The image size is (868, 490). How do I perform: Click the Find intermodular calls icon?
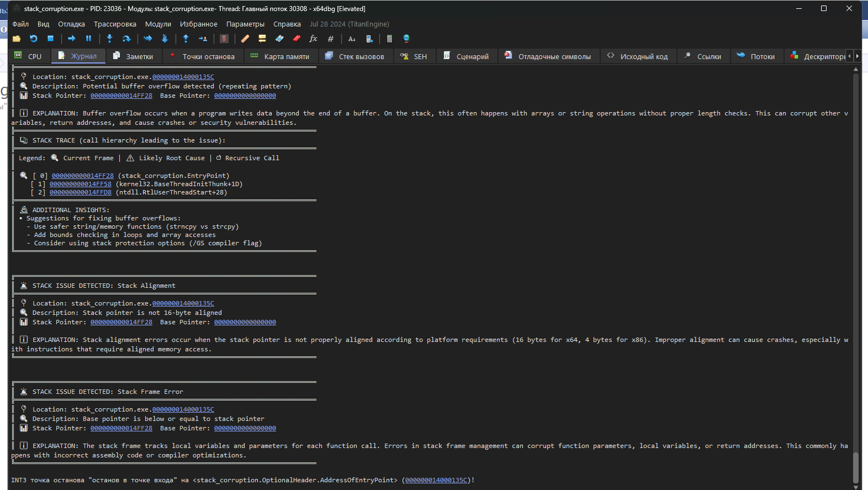pos(369,39)
